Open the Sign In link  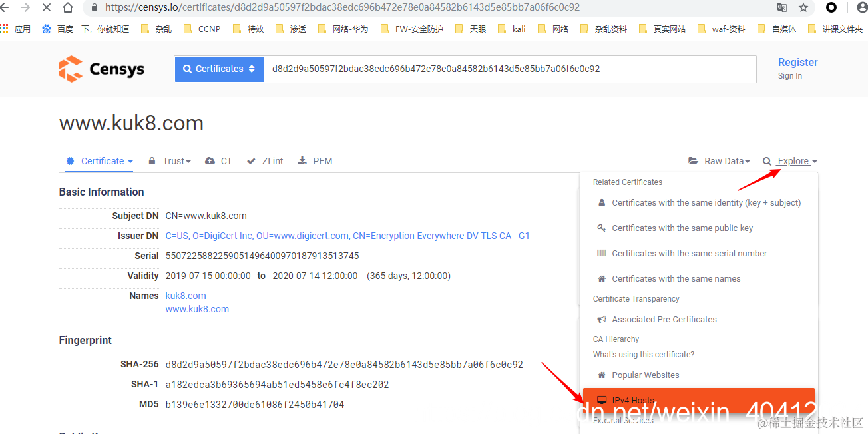point(789,76)
